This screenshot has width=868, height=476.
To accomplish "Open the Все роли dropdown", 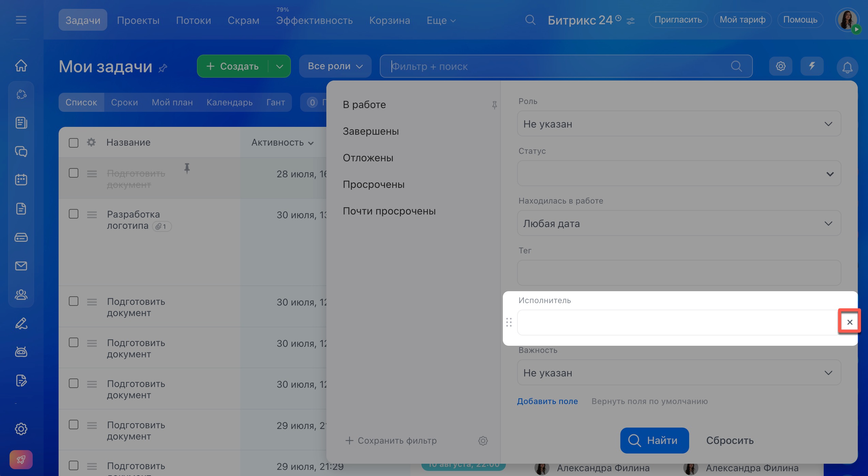I will (335, 66).
